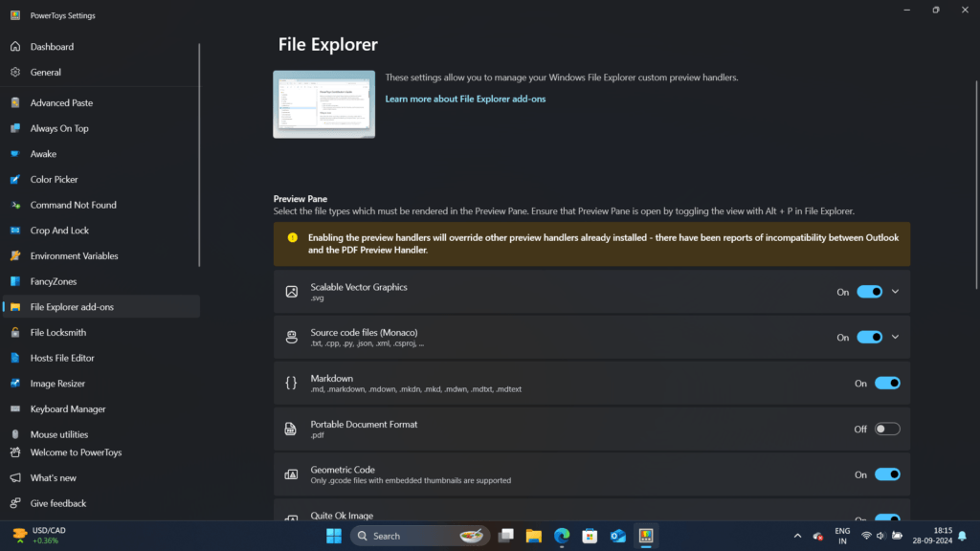
Task: Open the ENG IN language switcher
Action: [842, 536]
